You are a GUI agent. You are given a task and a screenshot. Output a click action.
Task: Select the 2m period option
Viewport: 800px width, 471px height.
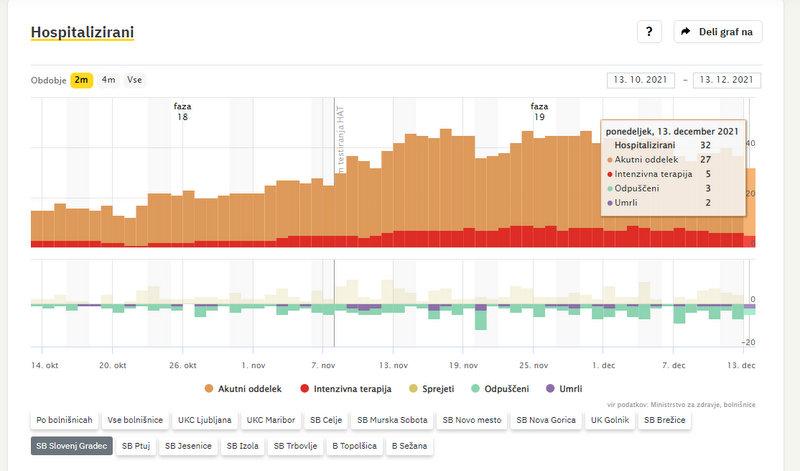click(x=81, y=80)
